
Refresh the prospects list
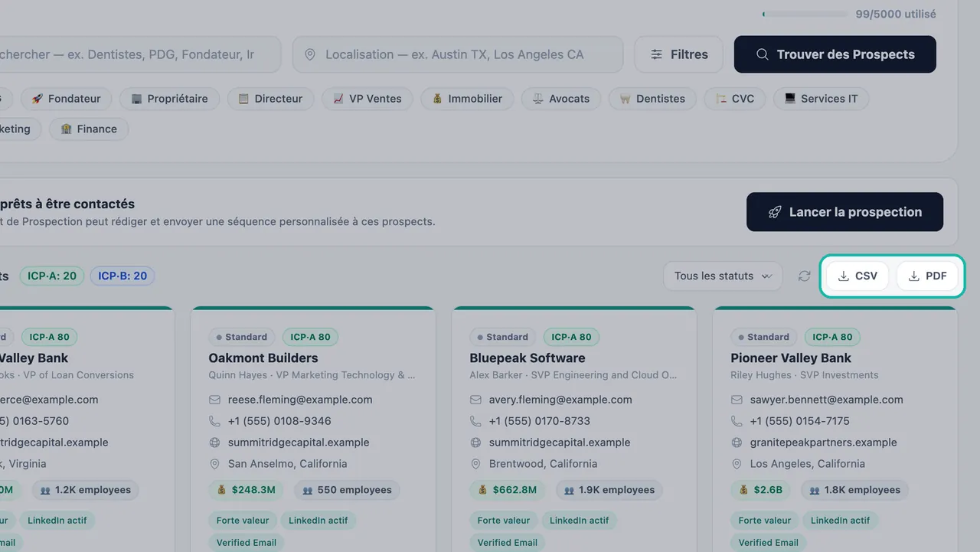click(804, 276)
